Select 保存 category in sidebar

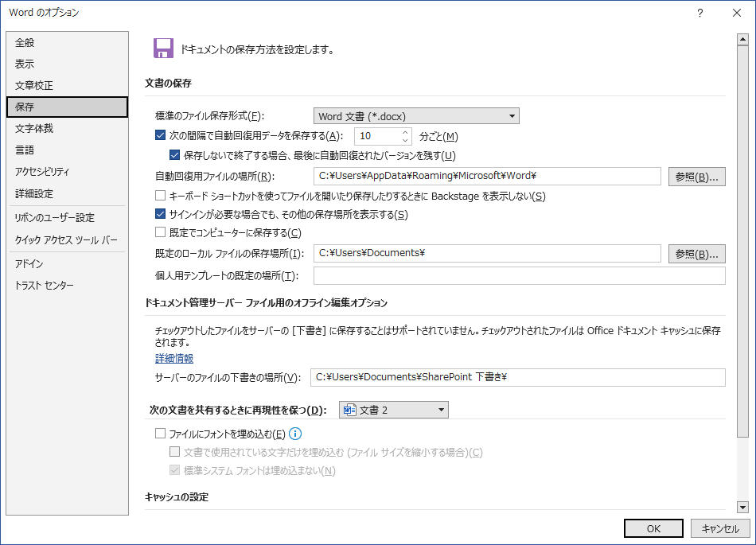coord(68,107)
